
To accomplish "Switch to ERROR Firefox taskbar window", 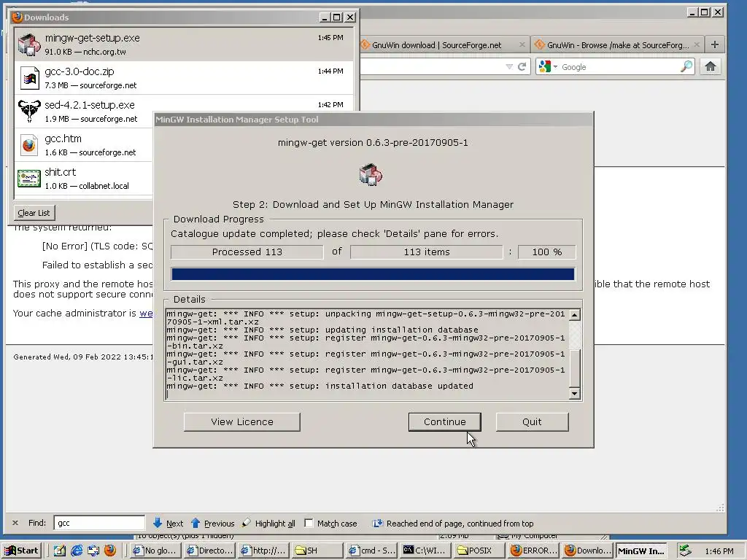I will 533,551.
